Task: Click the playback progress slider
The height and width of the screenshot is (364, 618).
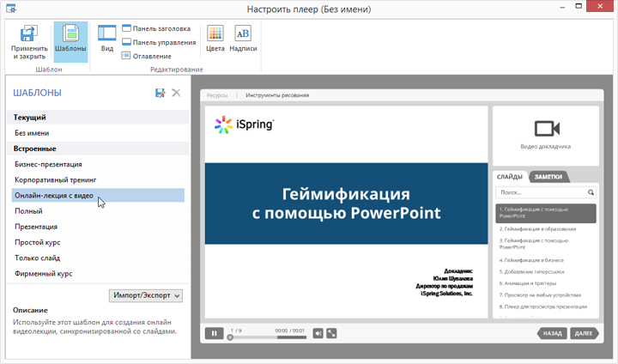Action: pos(268,337)
